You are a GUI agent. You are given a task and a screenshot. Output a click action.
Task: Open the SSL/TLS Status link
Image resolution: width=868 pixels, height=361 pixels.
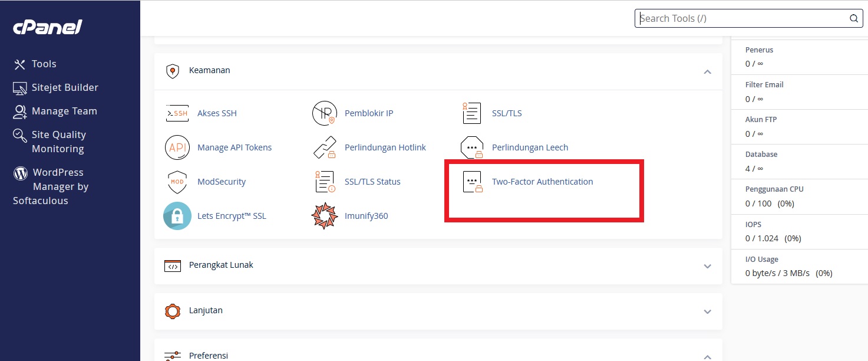(x=372, y=182)
